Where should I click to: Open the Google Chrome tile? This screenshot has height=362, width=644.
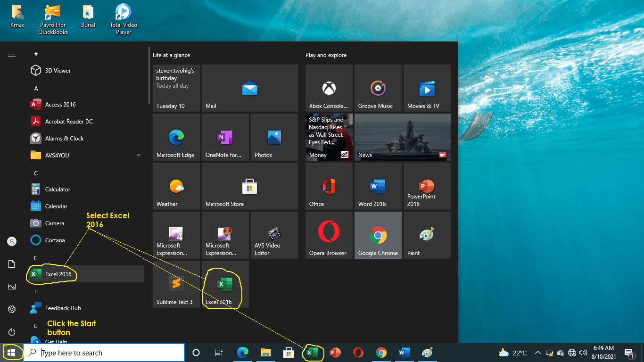pyautogui.click(x=378, y=235)
